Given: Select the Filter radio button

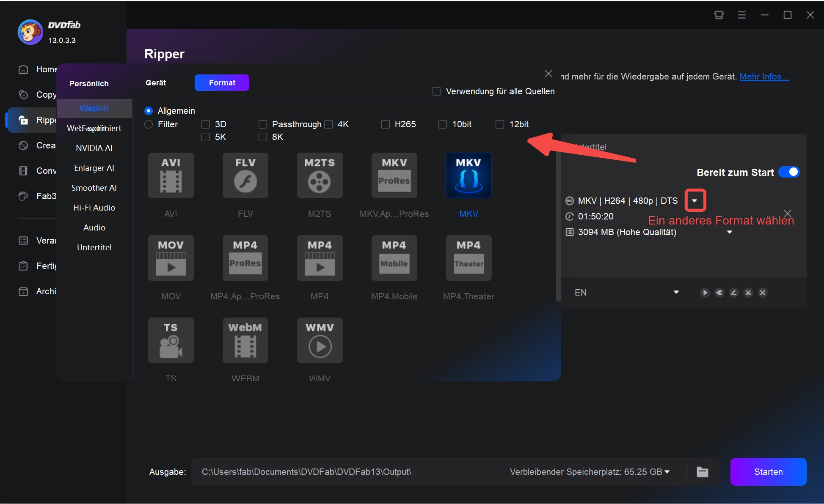Looking at the screenshot, I should pyautogui.click(x=149, y=124).
